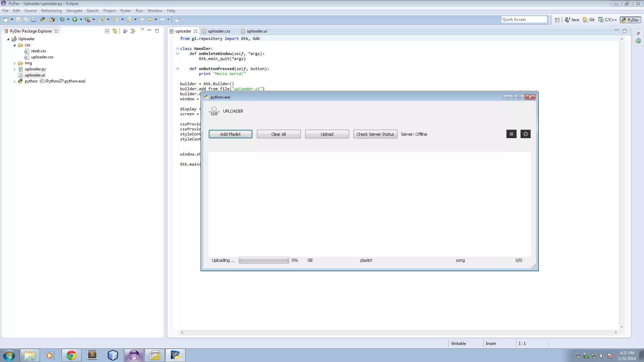Expand the img folder tree node
The image size is (644, 362).
14,63
